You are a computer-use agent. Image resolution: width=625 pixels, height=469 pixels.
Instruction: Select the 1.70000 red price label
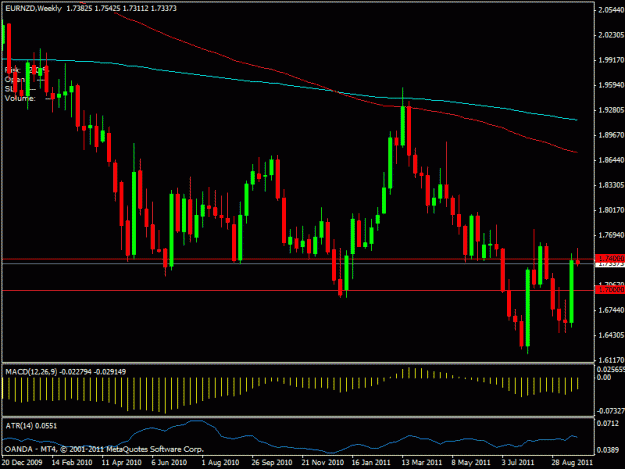tap(610, 290)
